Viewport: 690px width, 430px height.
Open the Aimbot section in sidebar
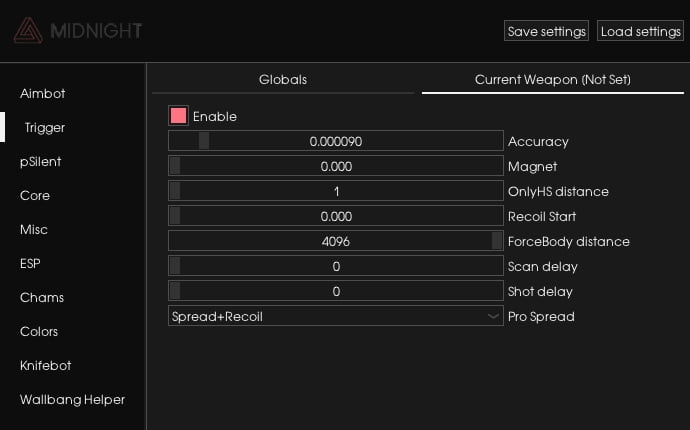[43, 93]
